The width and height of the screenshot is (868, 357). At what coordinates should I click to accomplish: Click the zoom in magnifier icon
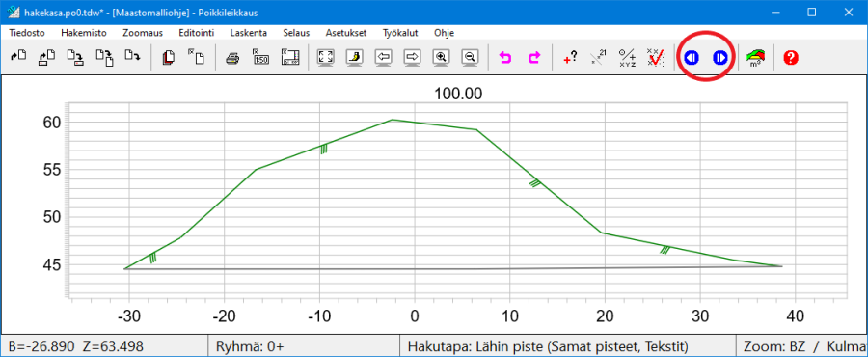point(441,57)
